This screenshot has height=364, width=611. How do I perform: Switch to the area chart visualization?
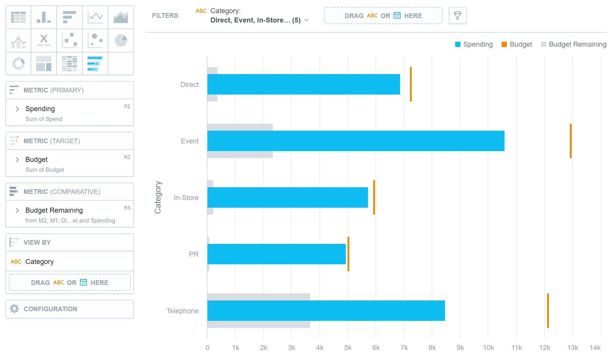coord(121,17)
